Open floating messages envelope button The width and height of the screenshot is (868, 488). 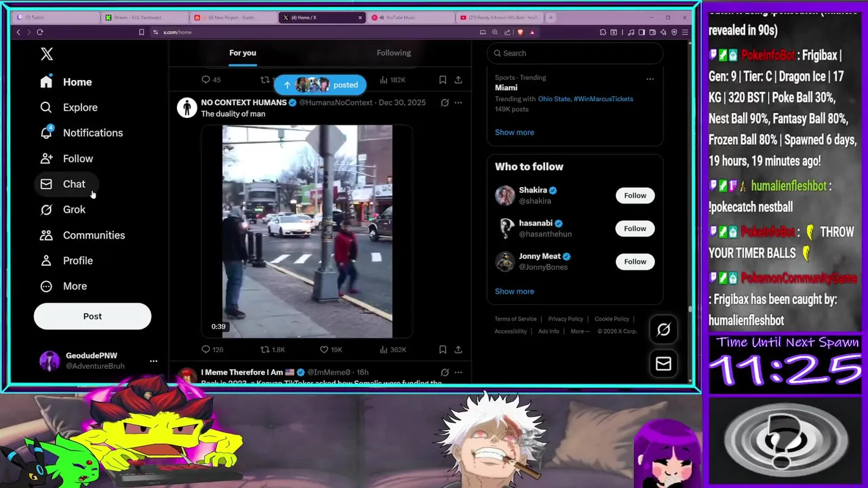coord(663,364)
